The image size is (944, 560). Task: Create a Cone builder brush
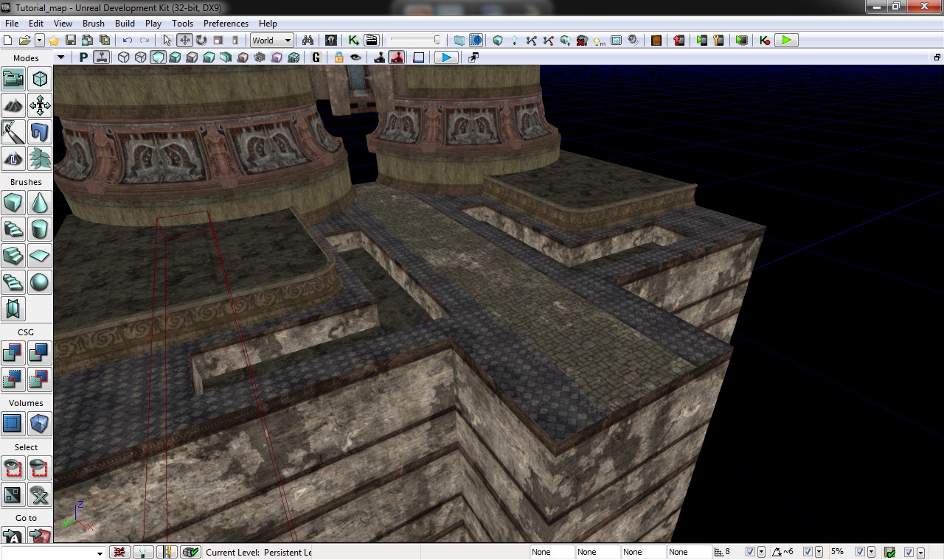(40, 203)
